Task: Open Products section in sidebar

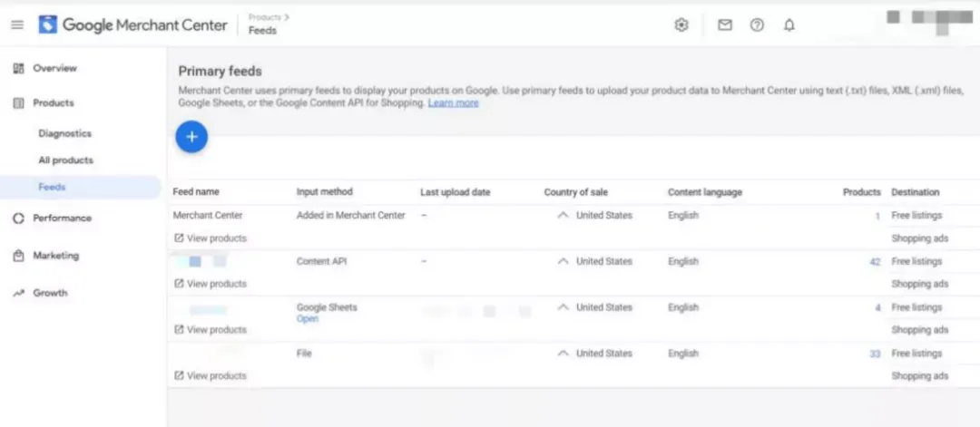Action: (54, 103)
